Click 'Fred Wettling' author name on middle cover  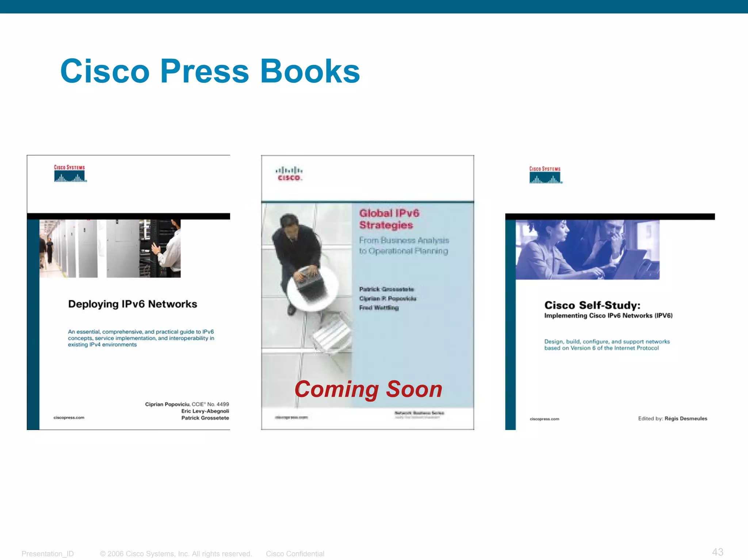[x=379, y=308]
